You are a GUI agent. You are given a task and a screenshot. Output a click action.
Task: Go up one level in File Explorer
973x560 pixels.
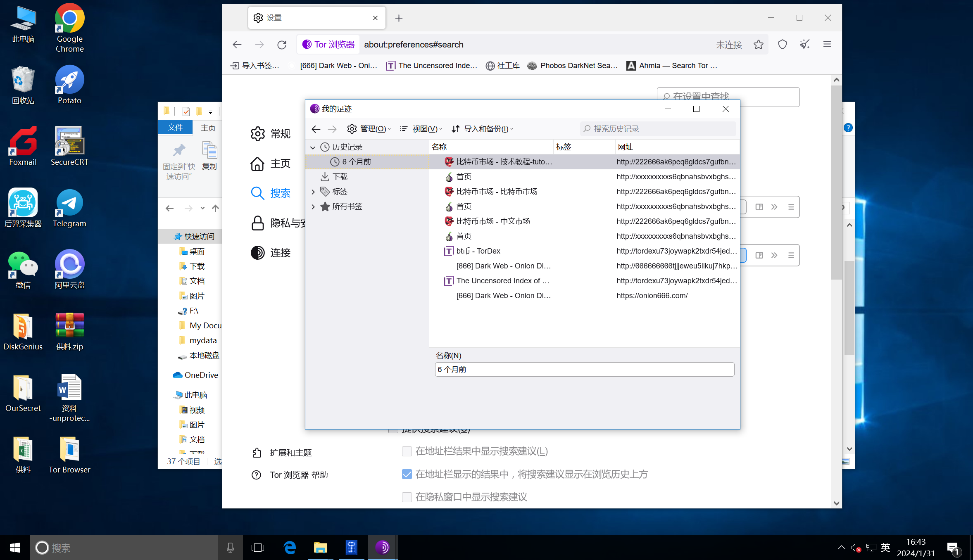pyautogui.click(x=215, y=209)
